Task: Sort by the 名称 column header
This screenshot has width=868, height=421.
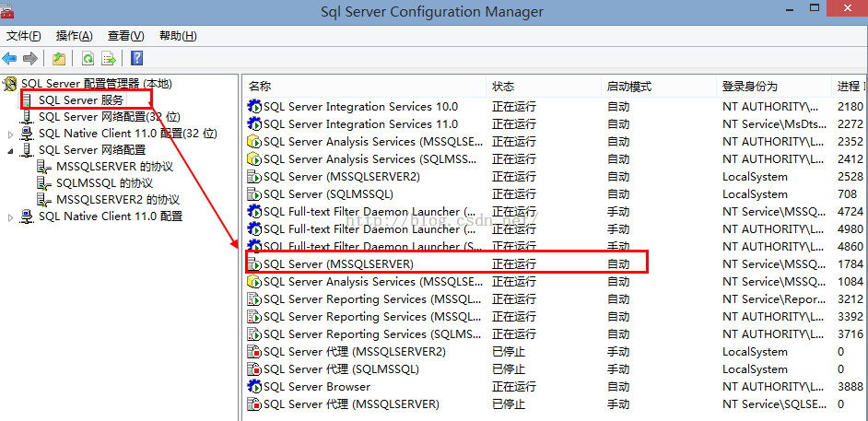Action: pyautogui.click(x=260, y=86)
